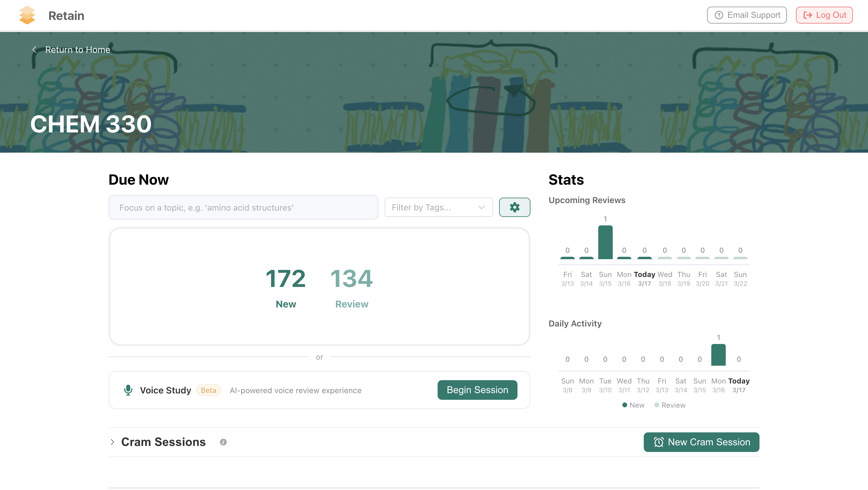Toggle the New legend under Daily Activity

633,405
